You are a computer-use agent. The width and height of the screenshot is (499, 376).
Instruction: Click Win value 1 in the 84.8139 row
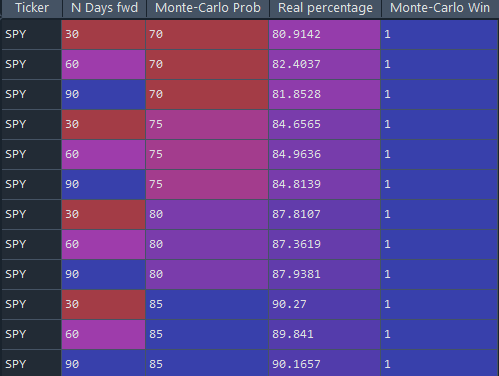tap(439, 184)
